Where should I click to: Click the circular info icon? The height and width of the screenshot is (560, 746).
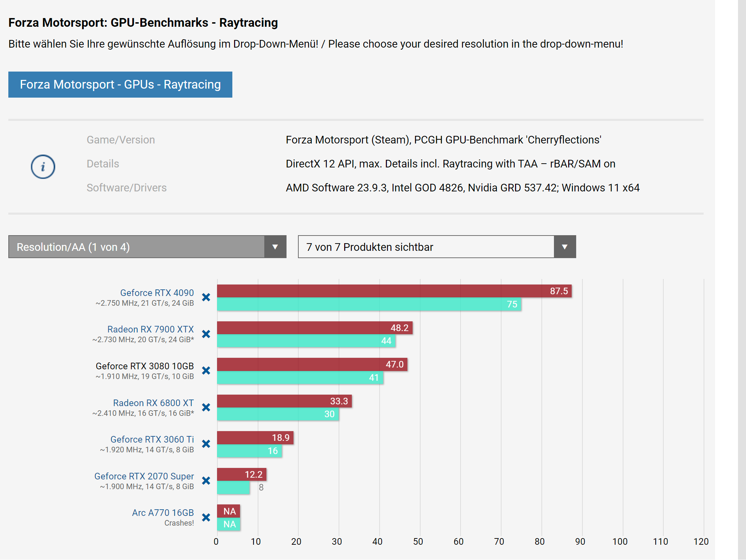pyautogui.click(x=43, y=167)
